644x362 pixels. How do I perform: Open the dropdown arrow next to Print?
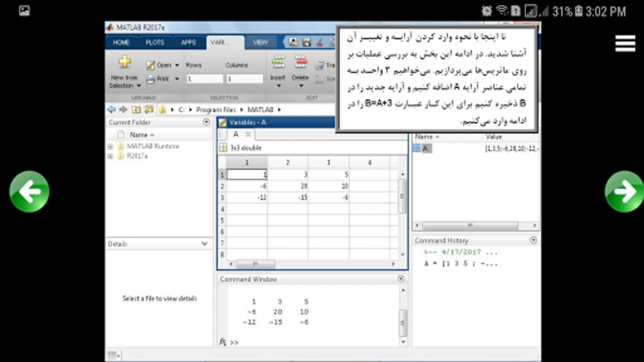pos(177,79)
